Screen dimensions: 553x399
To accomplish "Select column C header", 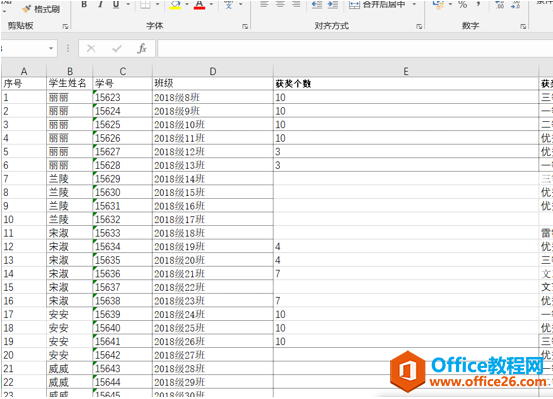I will click(123, 71).
